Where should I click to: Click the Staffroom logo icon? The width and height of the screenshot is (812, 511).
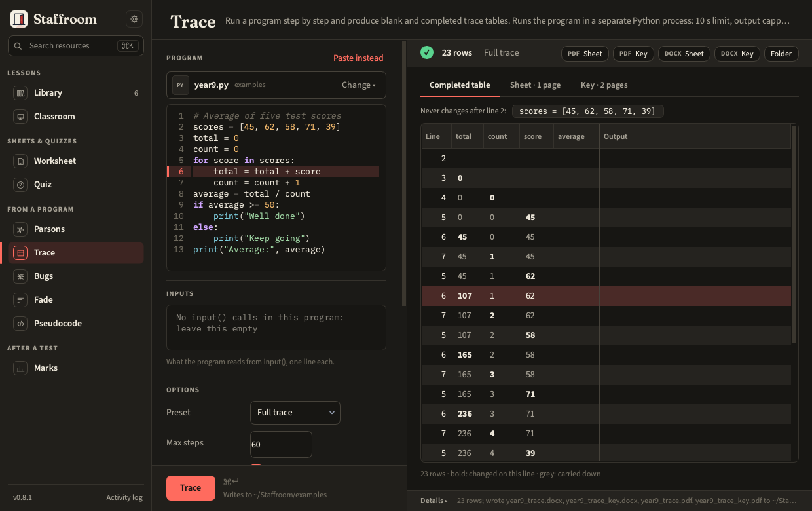19,19
